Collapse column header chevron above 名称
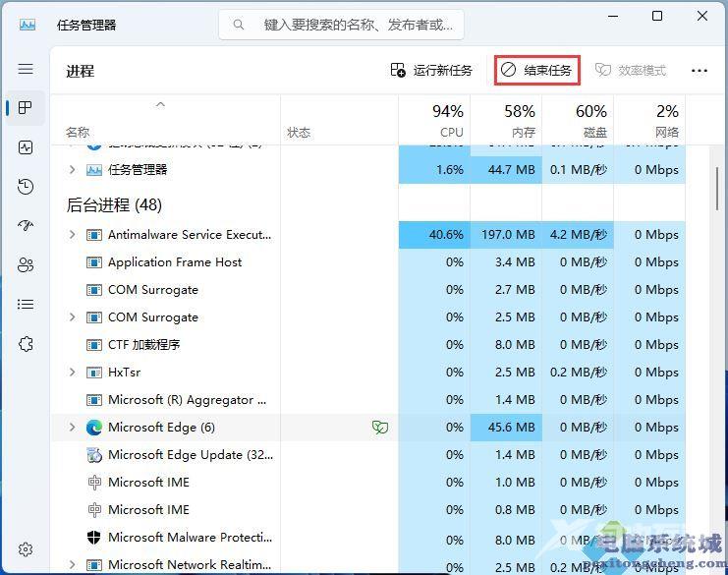This screenshot has height=575, width=728. (x=160, y=104)
